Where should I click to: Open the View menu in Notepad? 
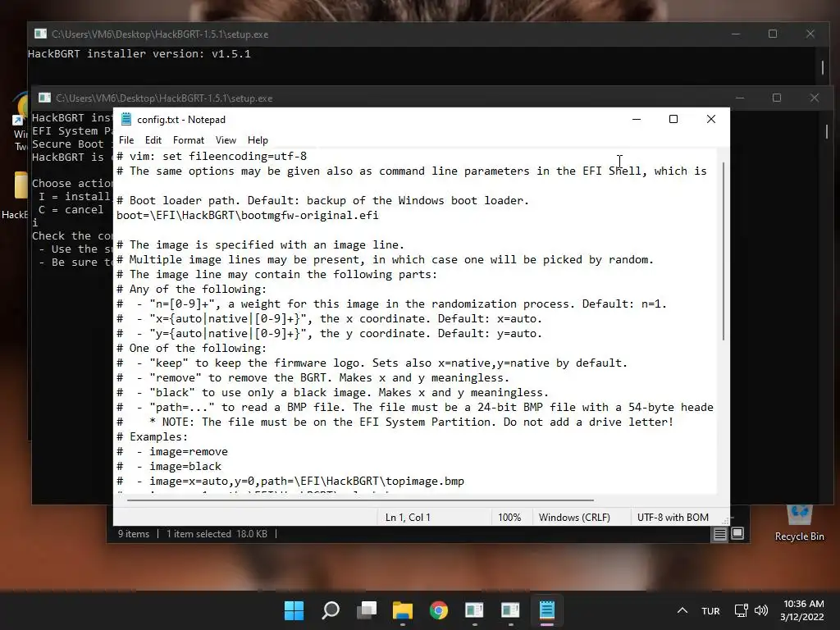[x=226, y=140]
